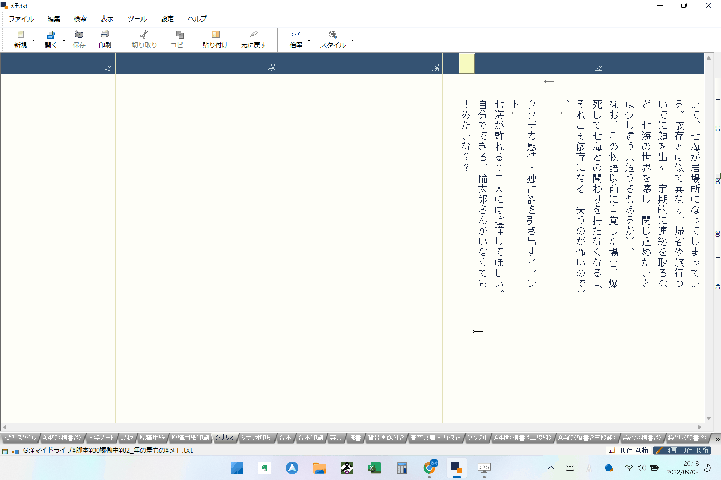The image size is (721, 480).
Task: Place cursor in the vertical Japanese text area
Action: click(581, 193)
